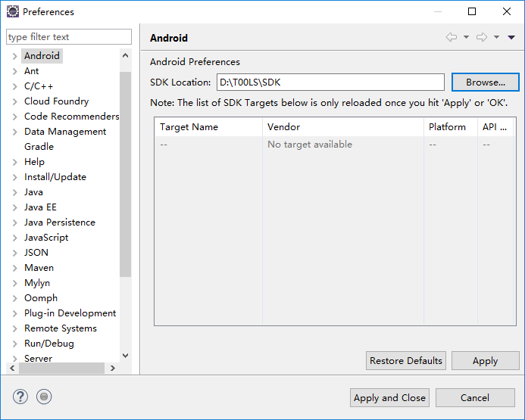Select C/C++ preferences category
This screenshot has height=420, width=525.
click(x=39, y=86)
